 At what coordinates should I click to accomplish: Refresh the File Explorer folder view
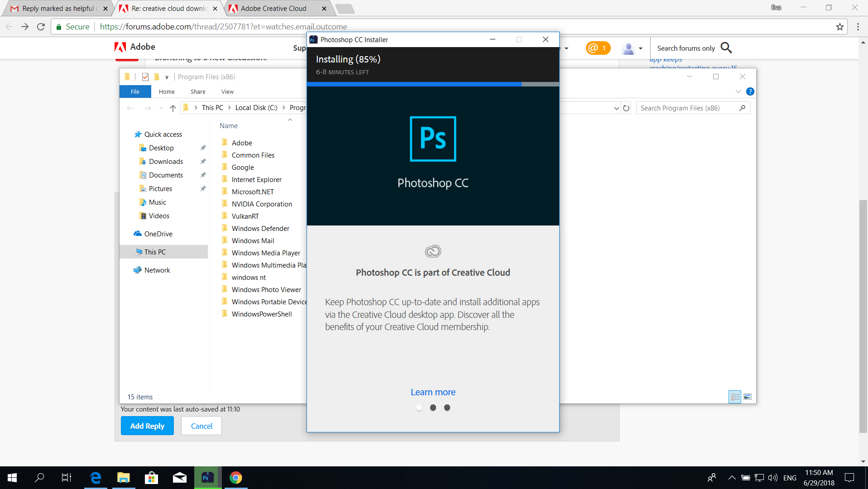[626, 108]
